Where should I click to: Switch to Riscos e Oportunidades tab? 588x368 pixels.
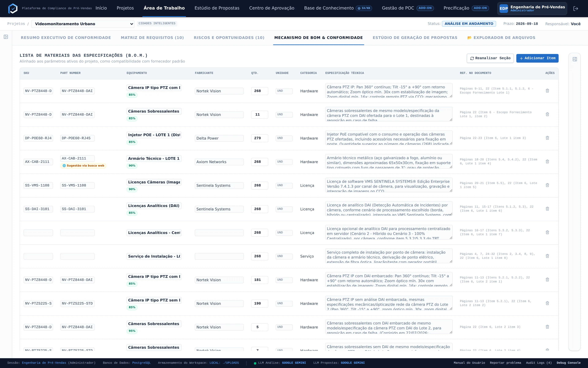(229, 38)
